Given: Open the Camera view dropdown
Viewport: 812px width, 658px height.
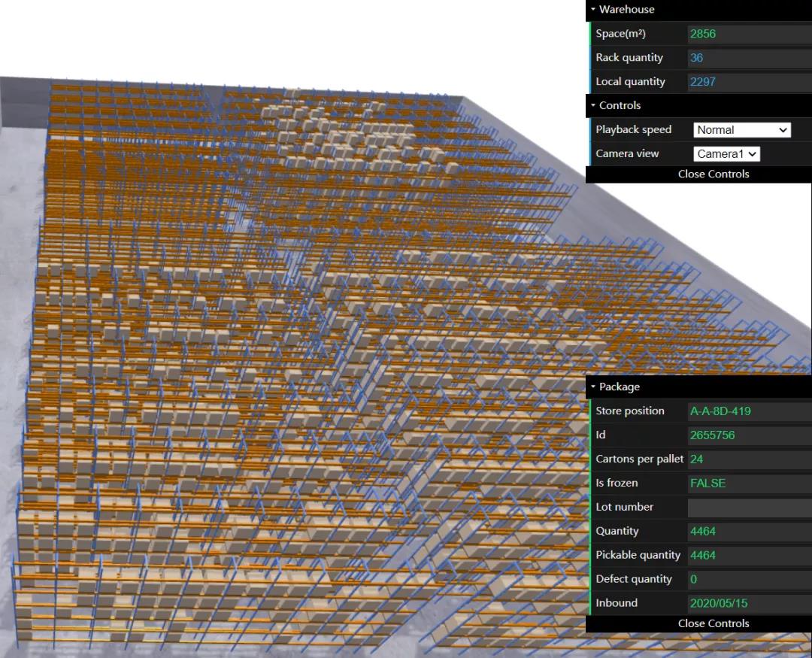Looking at the screenshot, I should (x=726, y=154).
